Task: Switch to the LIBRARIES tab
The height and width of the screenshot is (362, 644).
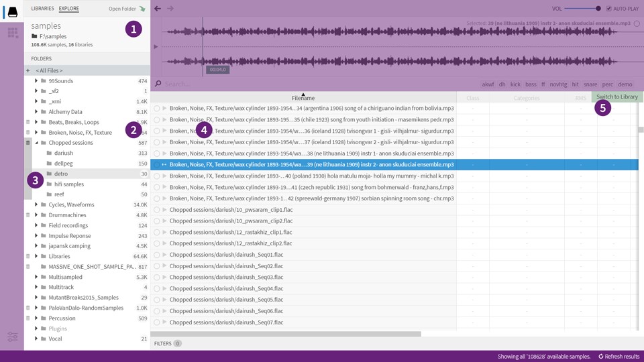Action: point(42,9)
